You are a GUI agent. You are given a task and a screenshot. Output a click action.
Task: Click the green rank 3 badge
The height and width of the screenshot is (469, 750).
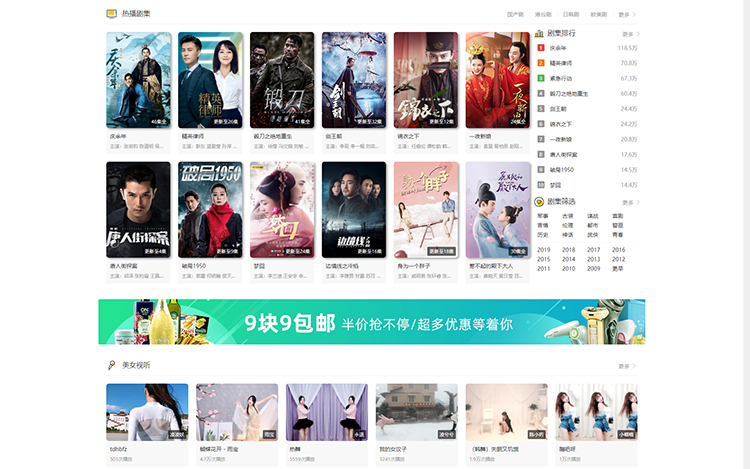click(541, 78)
